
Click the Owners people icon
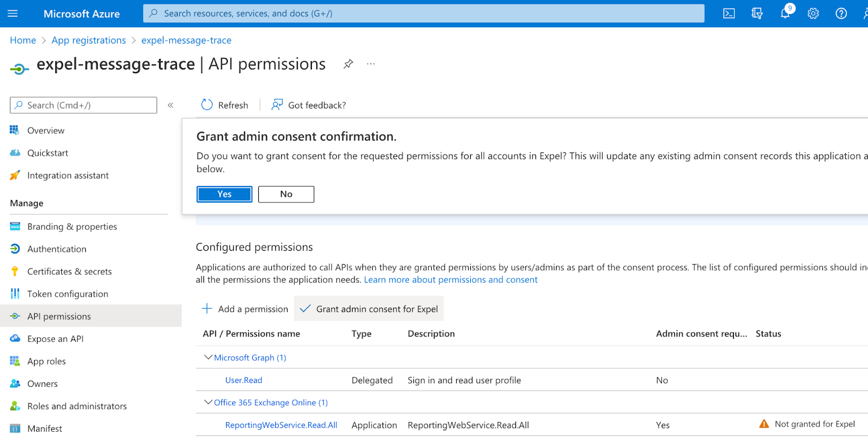point(15,384)
